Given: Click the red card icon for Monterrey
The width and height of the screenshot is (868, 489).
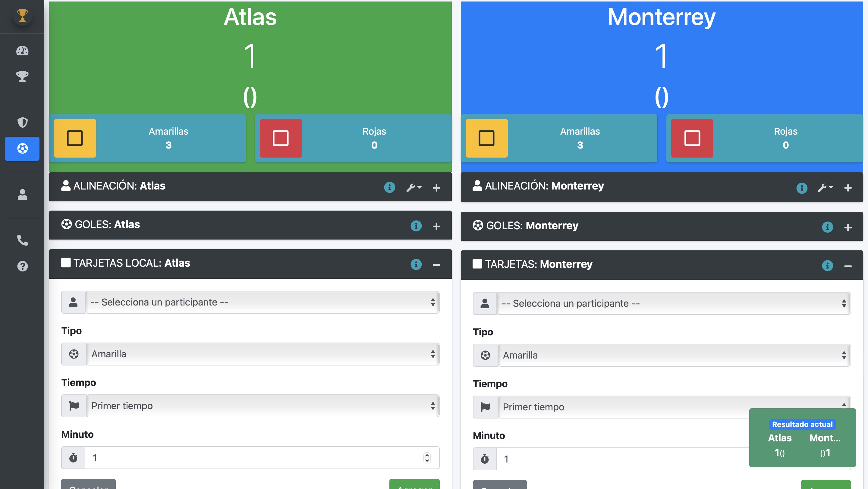Looking at the screenshot, I should point(692,138).
